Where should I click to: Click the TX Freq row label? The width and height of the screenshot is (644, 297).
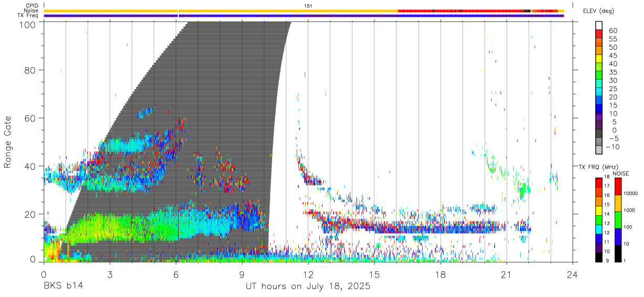pos(28,16)
